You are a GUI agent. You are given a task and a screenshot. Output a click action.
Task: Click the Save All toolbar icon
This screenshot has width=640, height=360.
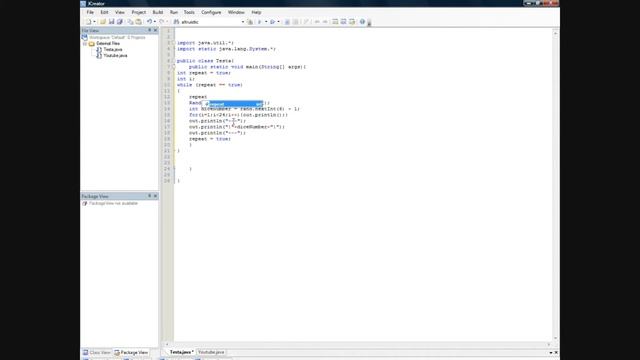click(x=120, y=22)
